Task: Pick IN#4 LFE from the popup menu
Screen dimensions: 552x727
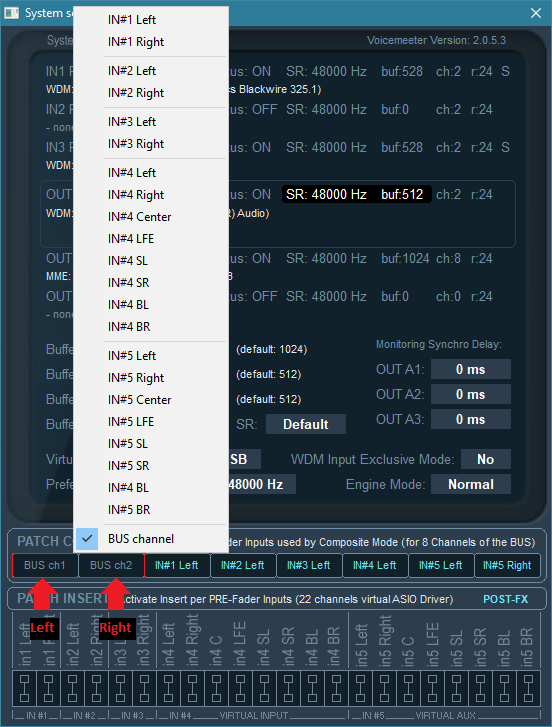Action: pos(151,238)
